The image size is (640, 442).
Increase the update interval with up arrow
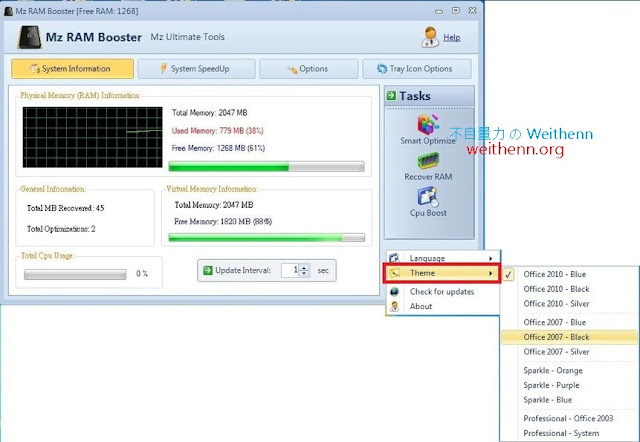point(304,267)
